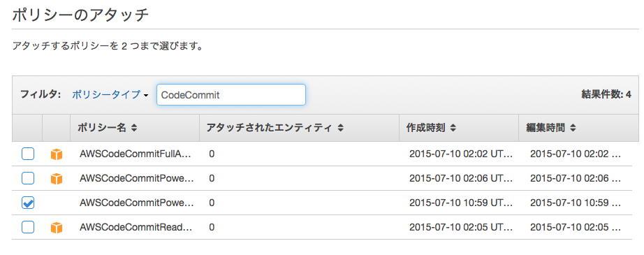Click creation time 2015-07-10 02:05 UT...
Screen dimensions: 644x255
pyautogui.click(x=461, y=227)
